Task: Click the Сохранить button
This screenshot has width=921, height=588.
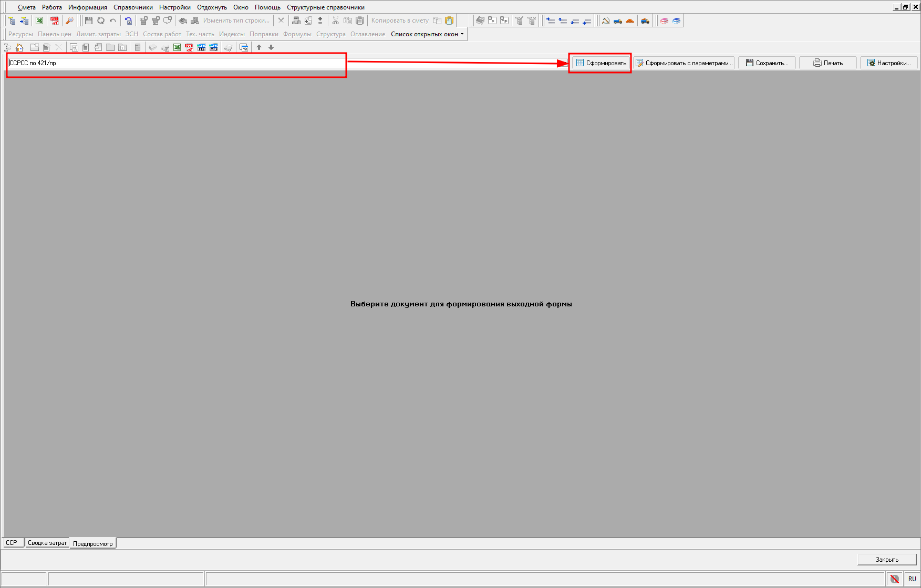Action: tap(767, 63)
